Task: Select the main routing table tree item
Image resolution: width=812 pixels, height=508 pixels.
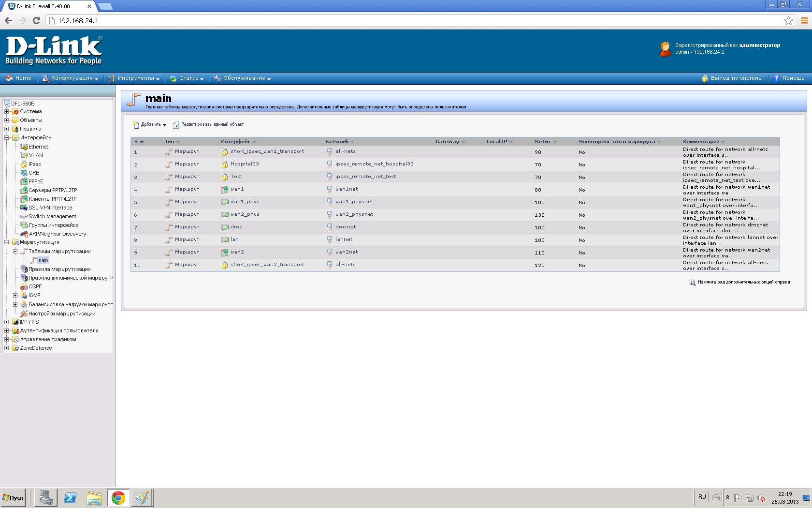Action: (43, 260)
